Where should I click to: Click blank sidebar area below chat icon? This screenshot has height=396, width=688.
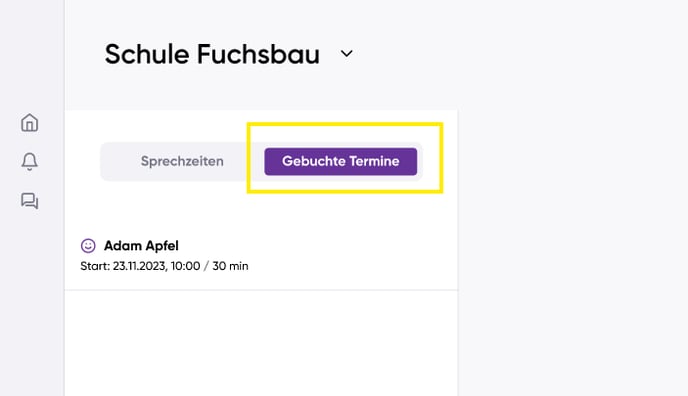click(32, 303)
